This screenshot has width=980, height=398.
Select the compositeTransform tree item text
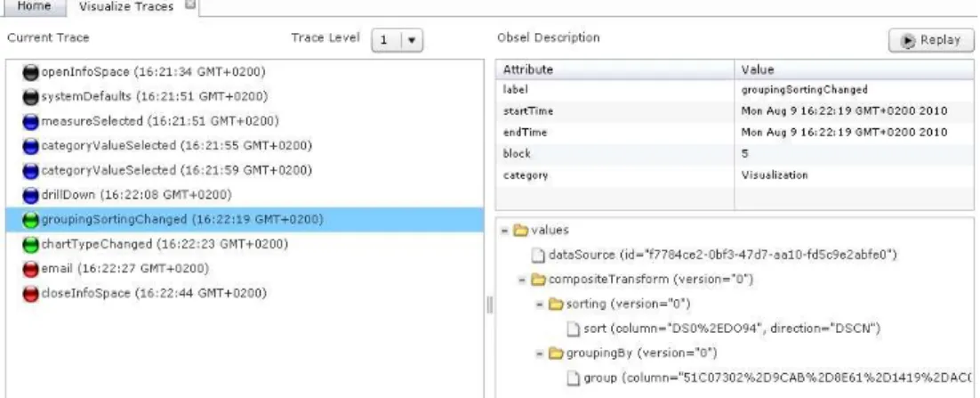click(651, 280)
